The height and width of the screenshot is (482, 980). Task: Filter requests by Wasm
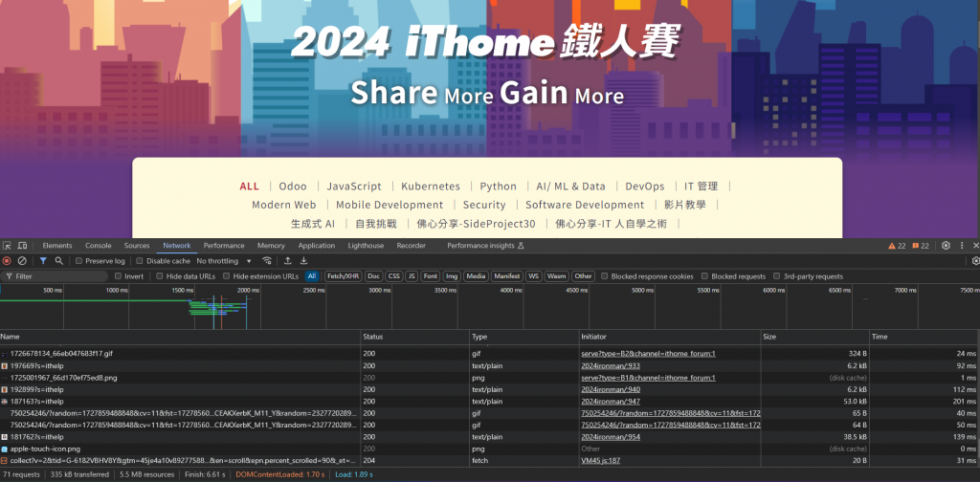tap(556, 276)
